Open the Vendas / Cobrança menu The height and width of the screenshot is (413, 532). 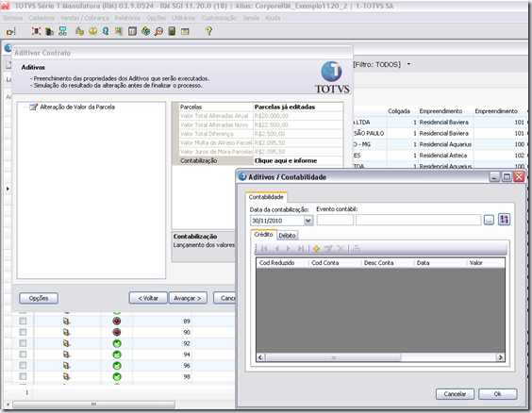85,18
